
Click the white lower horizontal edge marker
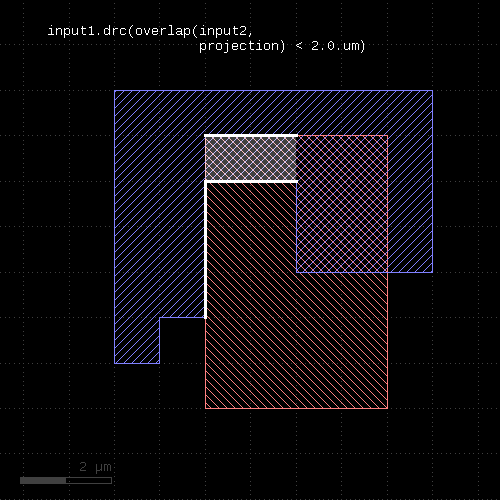(x=251, y=182)
